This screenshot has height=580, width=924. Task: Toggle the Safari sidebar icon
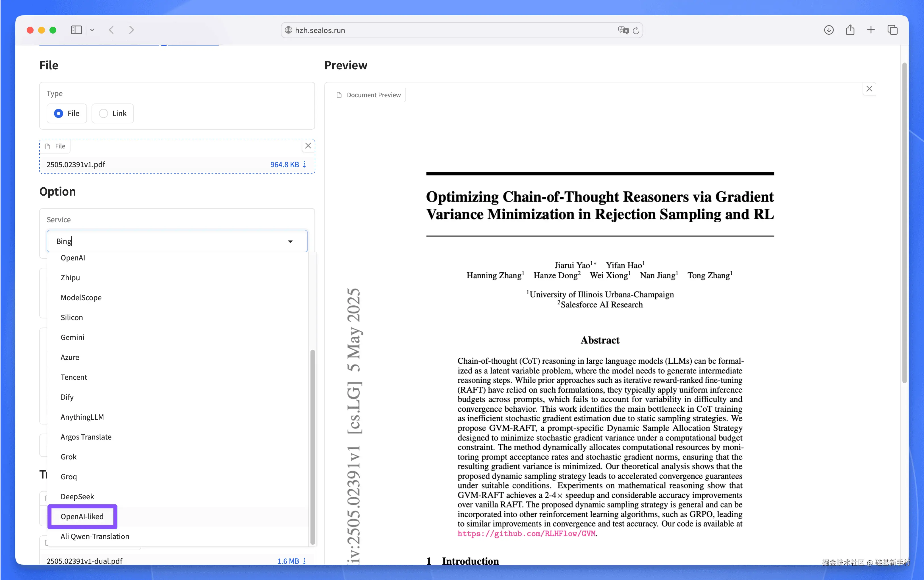76,30
